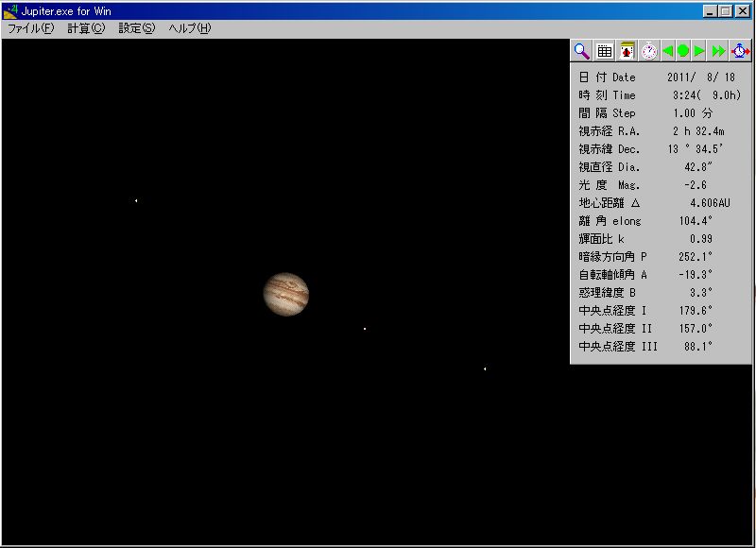Open the 設定(S) menu

pos(137,28)
